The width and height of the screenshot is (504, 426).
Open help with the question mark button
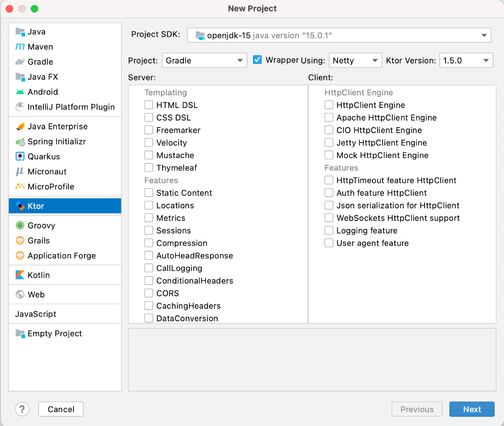coord(22,409)
